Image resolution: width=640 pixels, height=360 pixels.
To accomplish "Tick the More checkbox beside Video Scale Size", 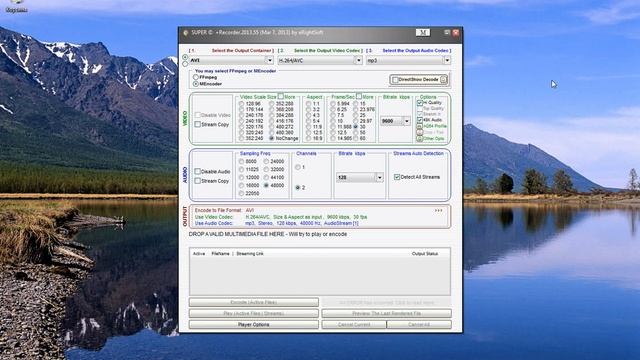I will pyautogui.click(x=281, y=96).
